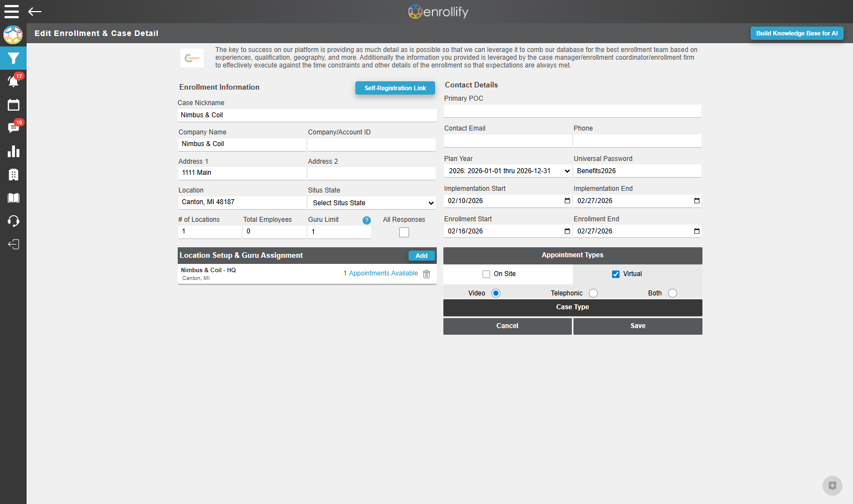Open the Select Situs State dropdown
The width and height of the screenshot is (853, 504).
tap(372, 203)
